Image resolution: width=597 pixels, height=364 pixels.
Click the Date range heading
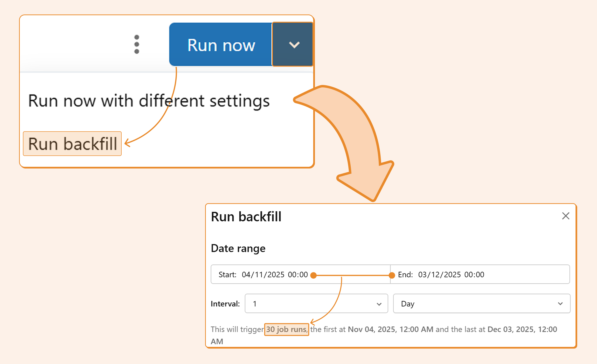pos(238,248)
